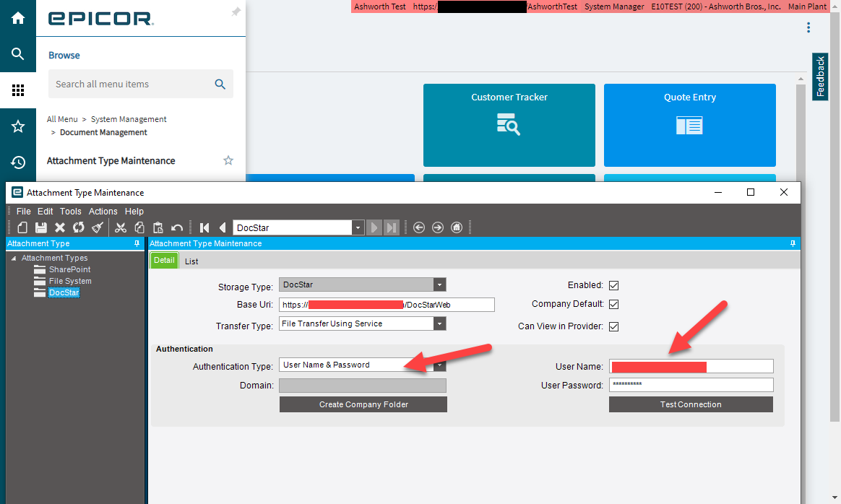Click the New record toolbar icon
The height and width of the screenshot is (504, 841).
click(x=22, y=228)
